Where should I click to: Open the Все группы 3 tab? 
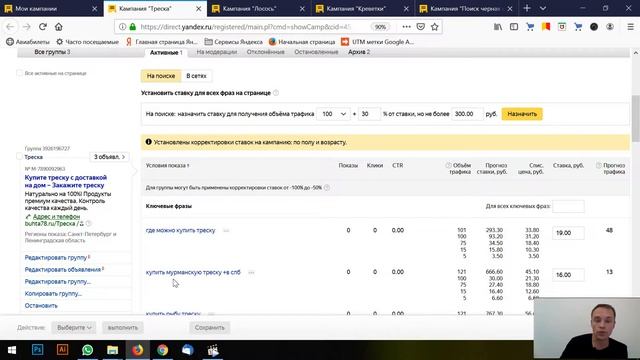click(52, 52)
